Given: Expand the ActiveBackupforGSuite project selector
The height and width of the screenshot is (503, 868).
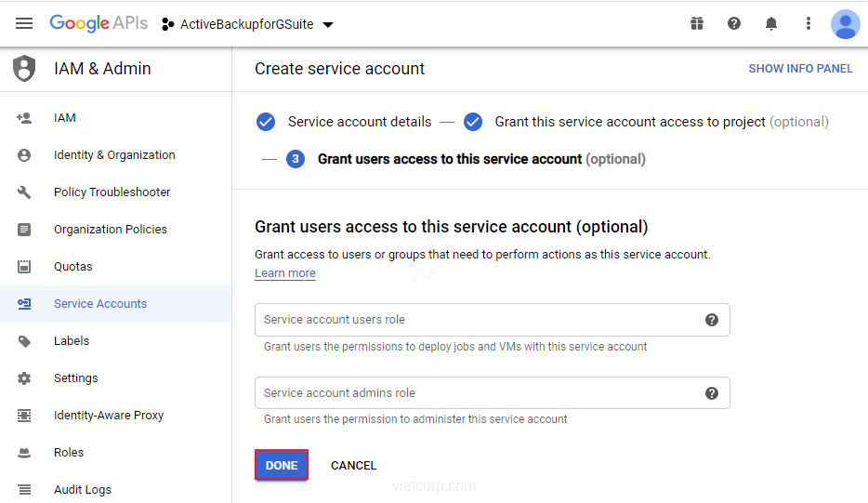Looking at the screenshot, I should point(247,24).
